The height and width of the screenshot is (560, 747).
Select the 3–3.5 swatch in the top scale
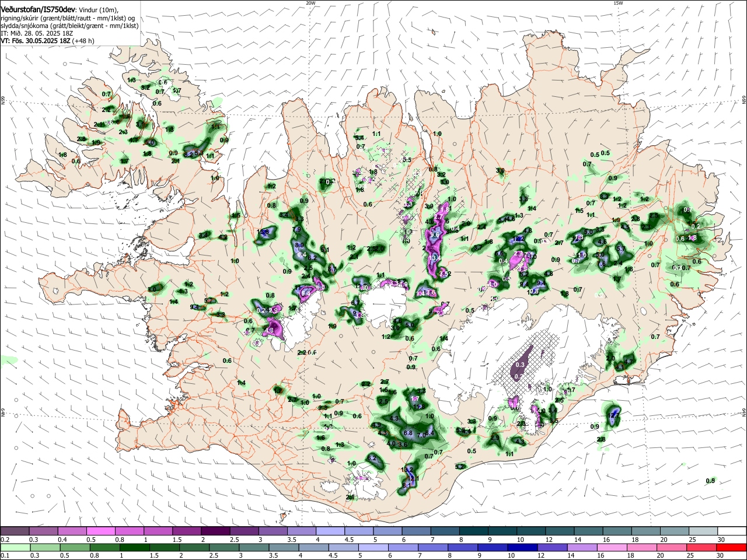(x=272, y=531)
